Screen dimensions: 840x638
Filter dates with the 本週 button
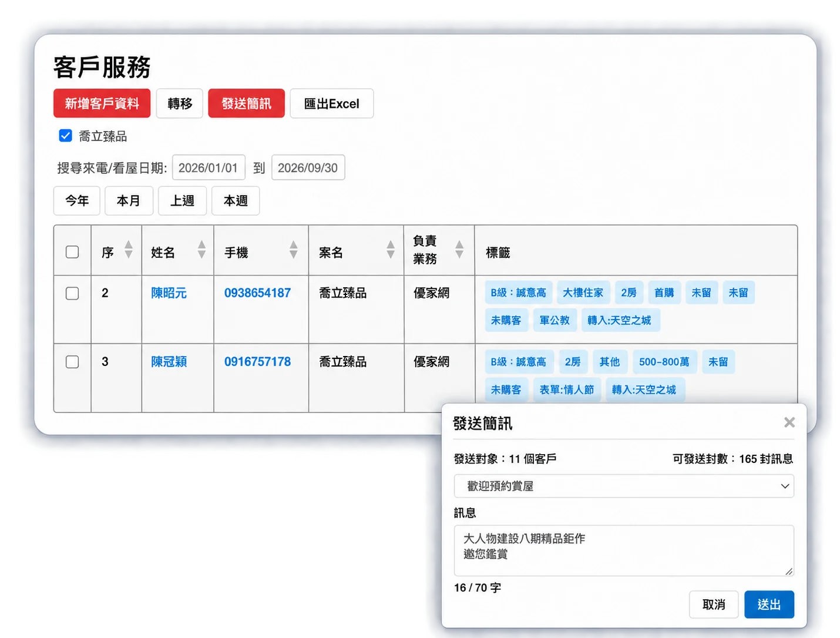[236, 201]
